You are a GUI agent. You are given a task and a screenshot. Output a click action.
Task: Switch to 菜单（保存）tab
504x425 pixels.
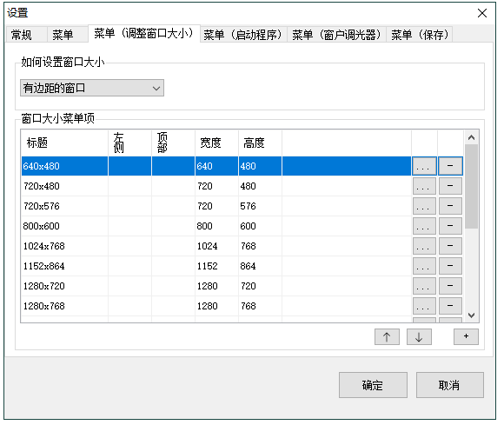point(420,35)
